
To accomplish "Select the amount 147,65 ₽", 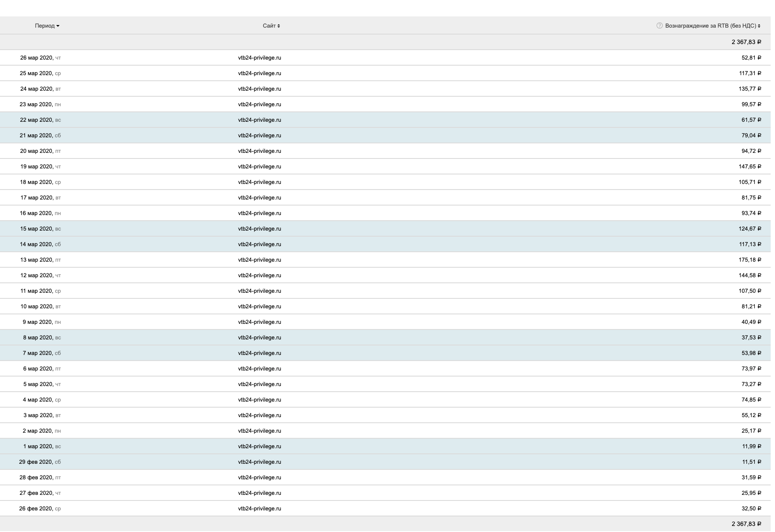I will tap(750, 167).
